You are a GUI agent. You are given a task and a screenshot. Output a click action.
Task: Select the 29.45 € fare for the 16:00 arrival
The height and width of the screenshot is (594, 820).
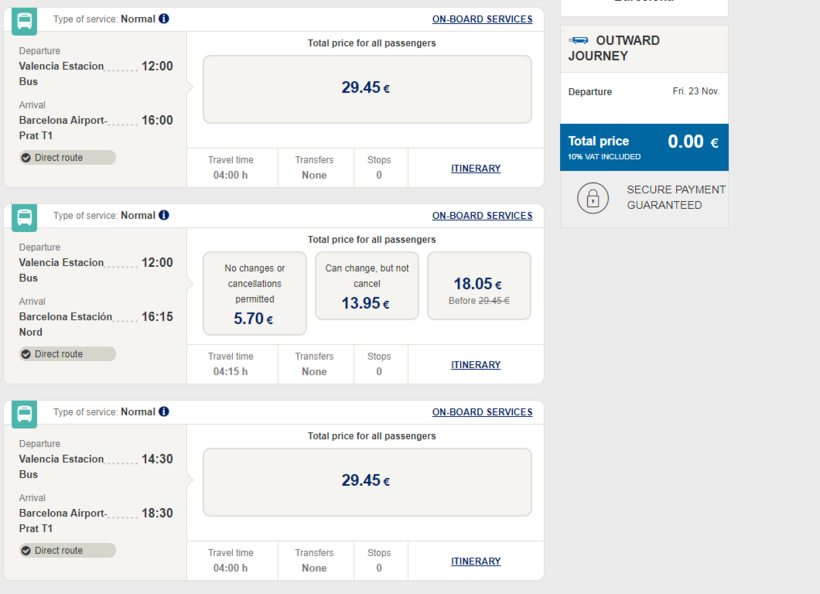[367, 88]
